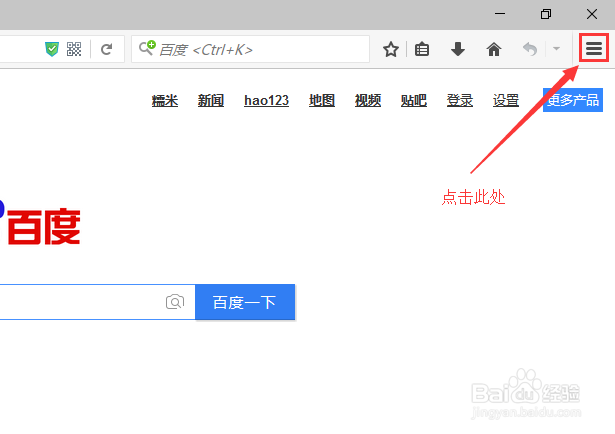This screenshot has height=434, width=615.
Task: Minimize the browser window
Action: 500,14
